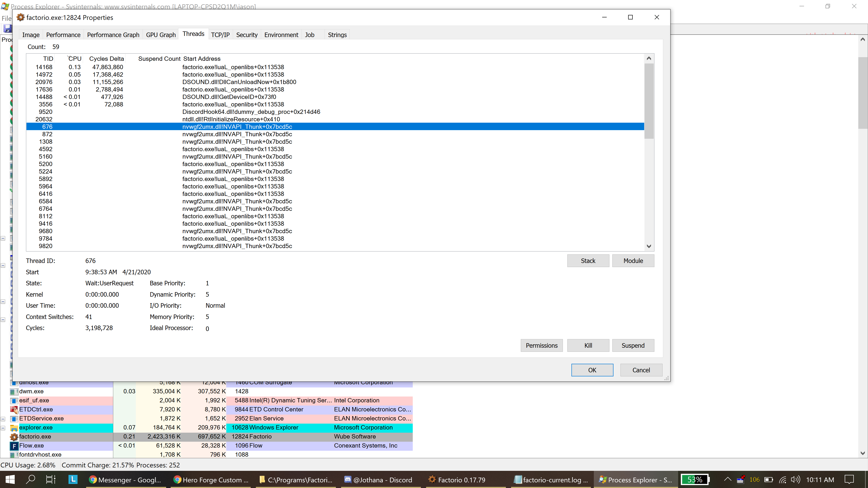Click the Module button
This screenshot has height=488, width=868.
point(633,261)
